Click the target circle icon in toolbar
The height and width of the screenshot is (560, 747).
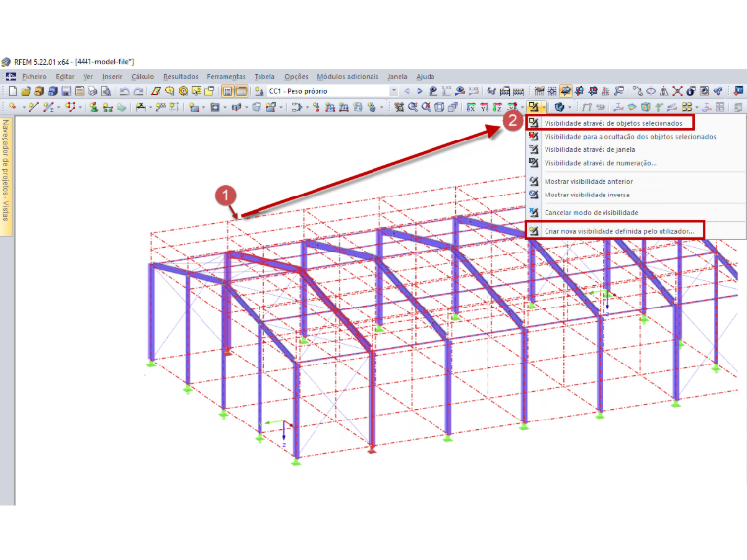click(183, 91)
